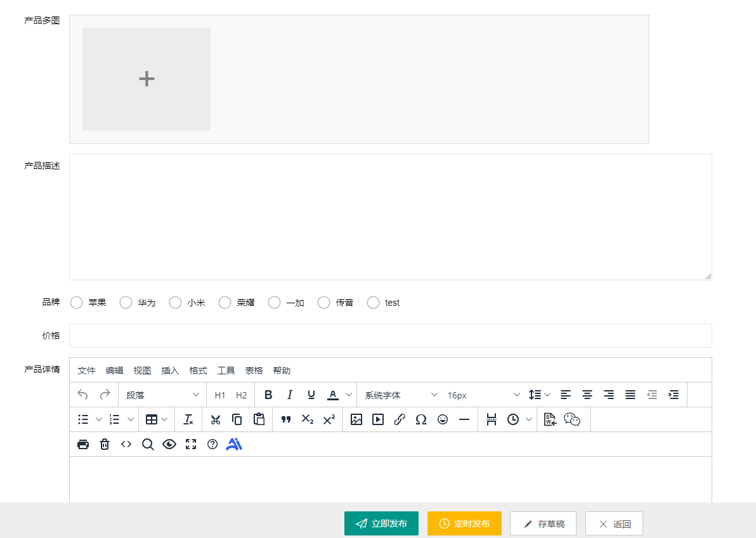Print the editor content
Image resolution: width=756 pixels, height=538 pixels.
tap(83, 444)
